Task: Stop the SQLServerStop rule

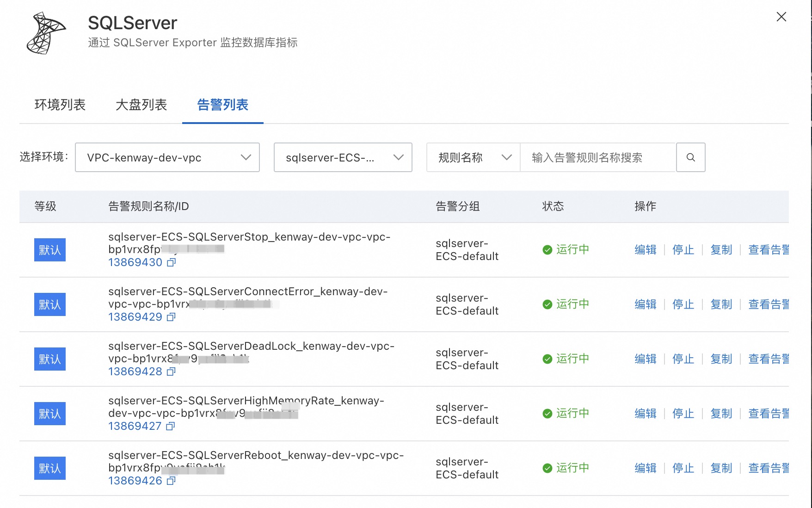Action: coord(683,250)
